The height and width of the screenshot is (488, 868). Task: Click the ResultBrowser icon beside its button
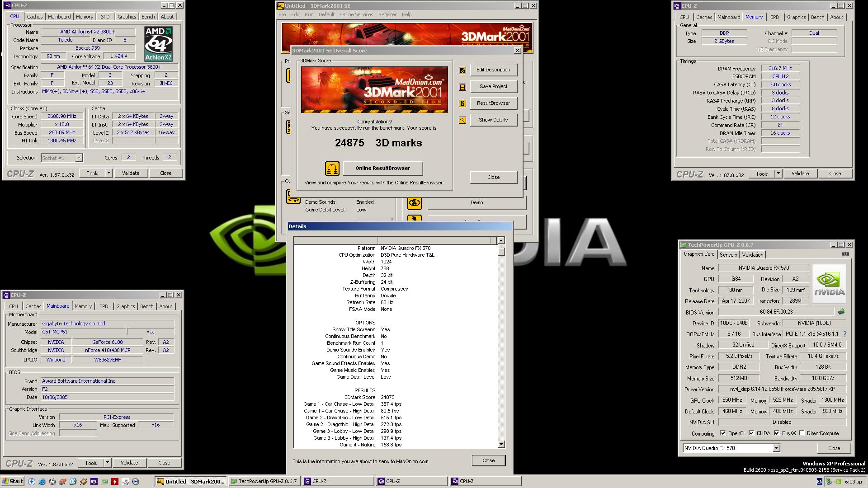point(462,103)
